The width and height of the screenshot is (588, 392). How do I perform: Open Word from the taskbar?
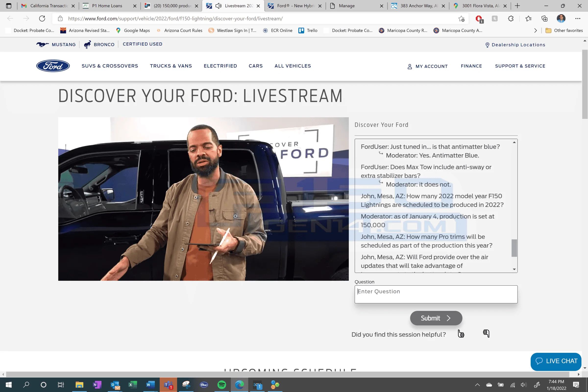[x=150, y=384]
